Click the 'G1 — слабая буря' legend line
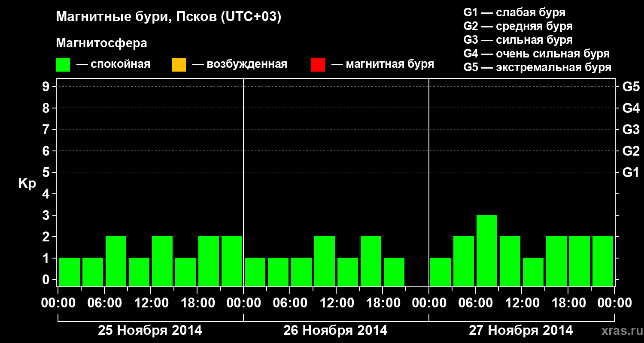Image resolution: width=644 pixels, height=343 pixels. point(514,12)
